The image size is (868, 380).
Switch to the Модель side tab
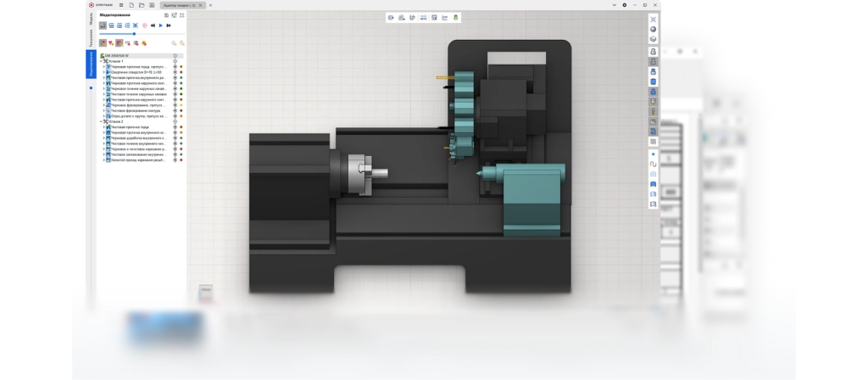[x=91, y=19]
